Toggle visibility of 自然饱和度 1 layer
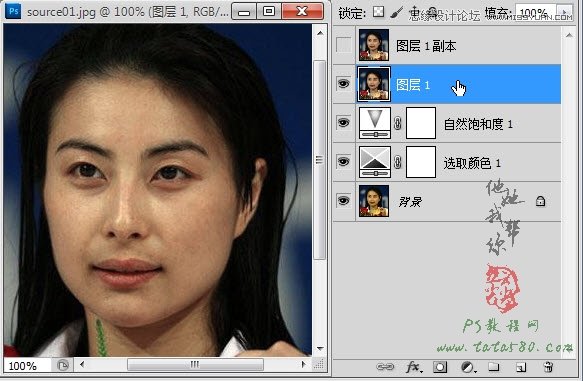The width and height of the screenshot is (583, 381). [343, 123]
